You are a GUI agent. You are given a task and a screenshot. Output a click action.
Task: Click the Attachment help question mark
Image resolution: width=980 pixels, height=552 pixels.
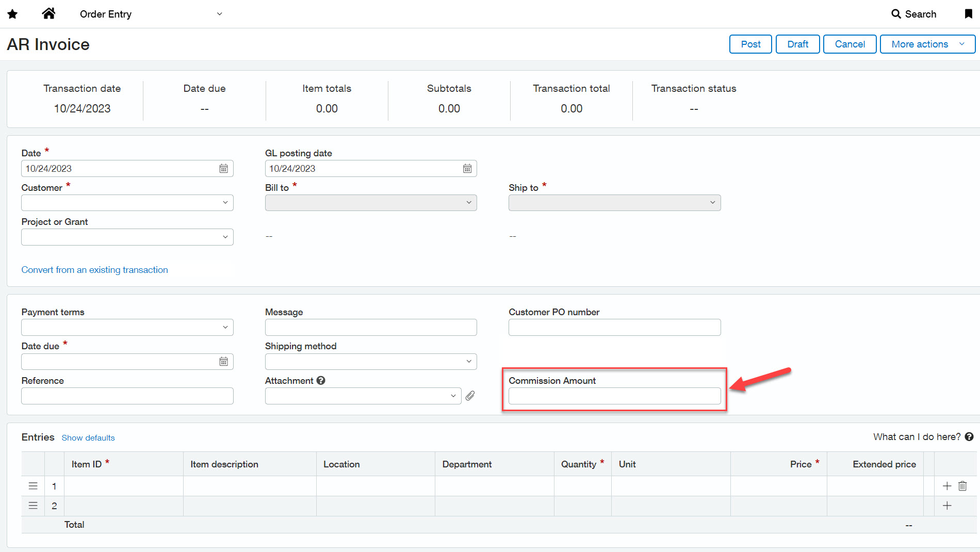321,381
